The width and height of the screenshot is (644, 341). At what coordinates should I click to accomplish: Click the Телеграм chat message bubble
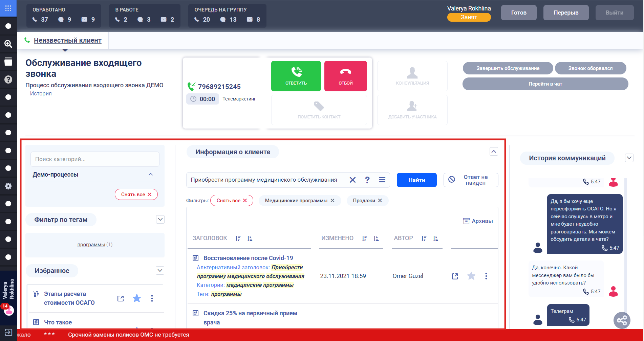point(568,315)
